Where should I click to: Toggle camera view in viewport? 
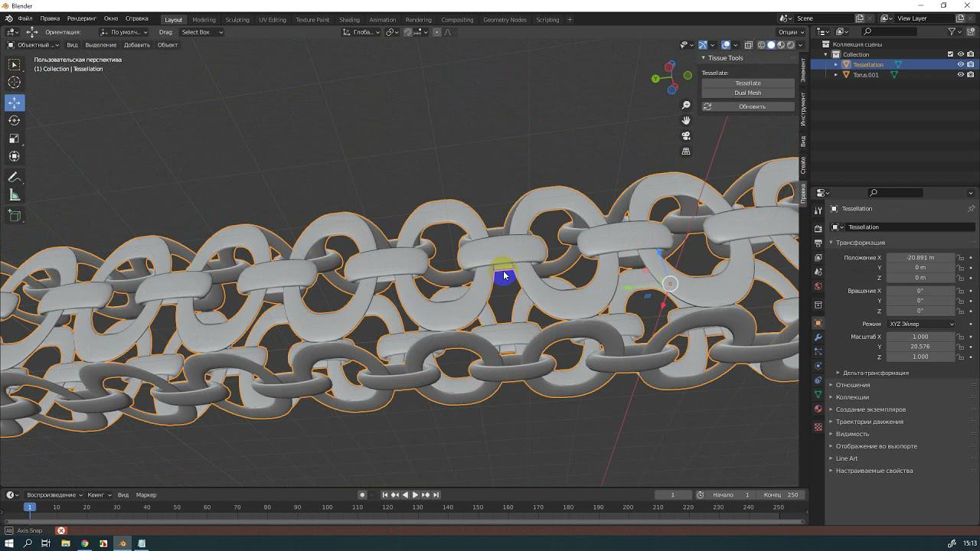pyautogui.click(x=686, y=136)
